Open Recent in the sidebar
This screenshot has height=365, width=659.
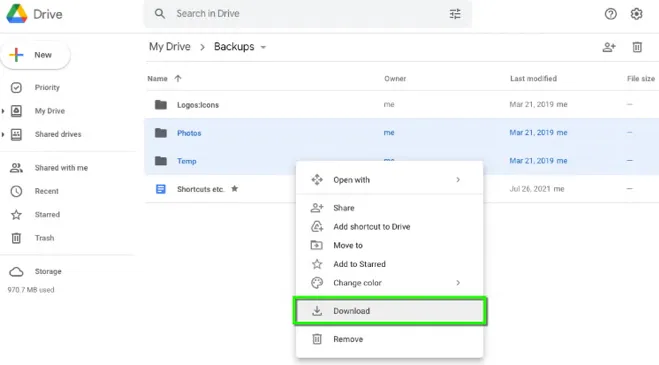click(47, 191)
